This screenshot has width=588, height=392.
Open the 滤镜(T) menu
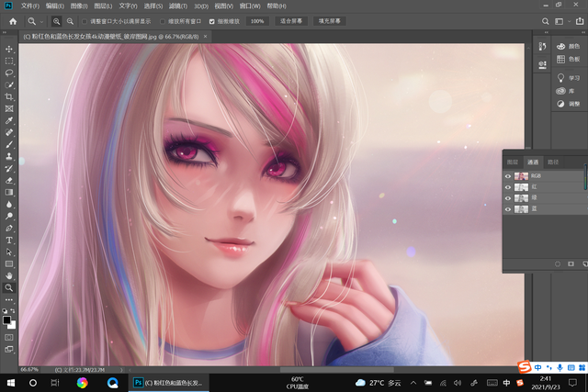click(177, 6)
